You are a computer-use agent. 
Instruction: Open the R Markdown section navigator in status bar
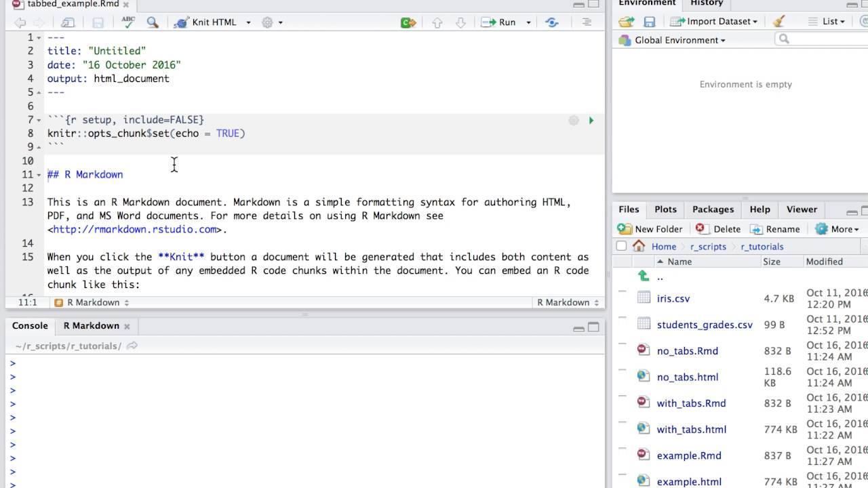coord(92,302)
